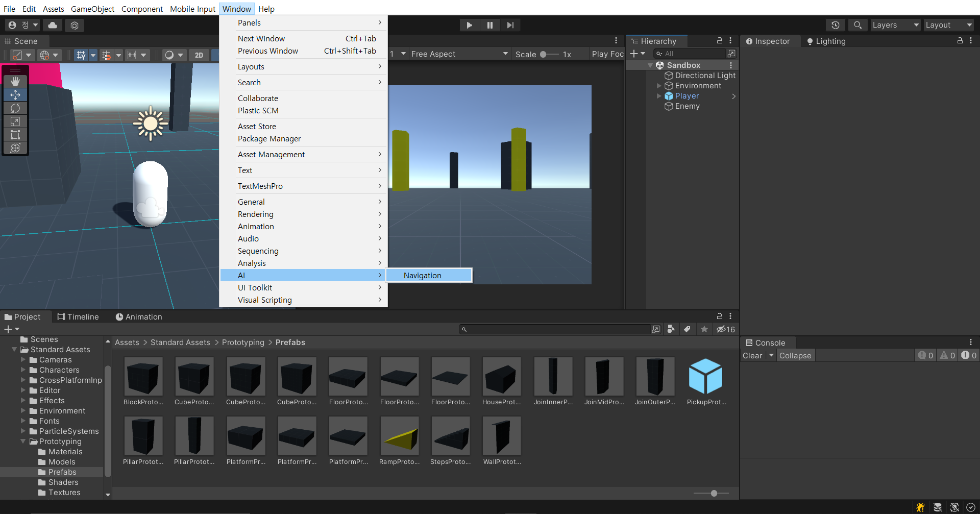Switch to the Timeline tab
This screenshot has height=514, width=980.
click(78, 317)
